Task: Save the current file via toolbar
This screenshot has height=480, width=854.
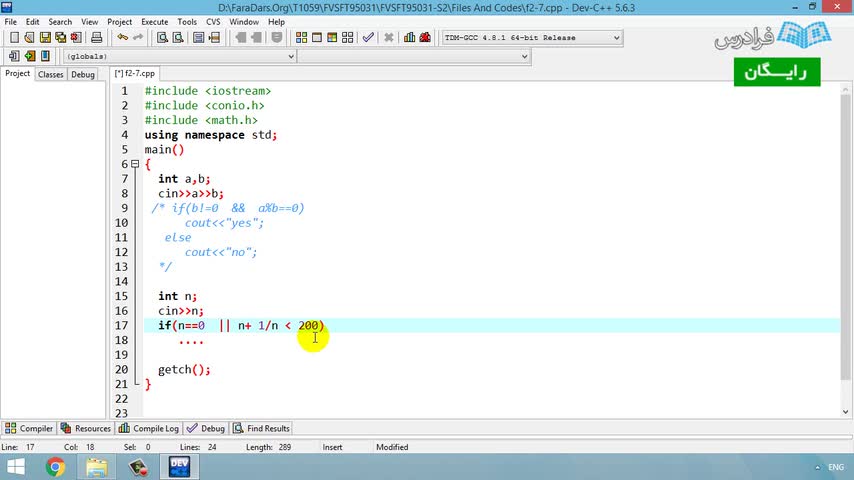Action: [x=45, y=38]
